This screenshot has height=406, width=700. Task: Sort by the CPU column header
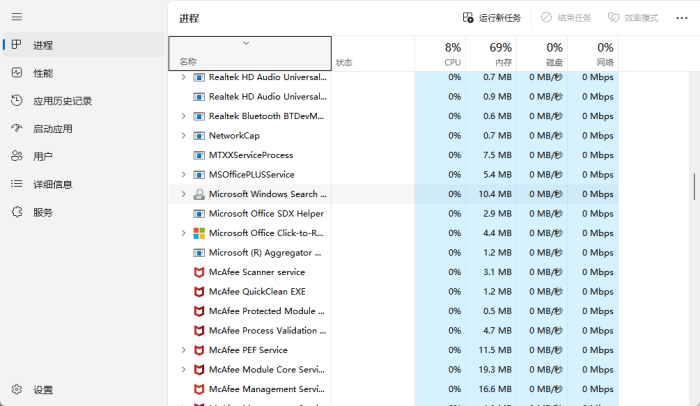pos(440,54)
